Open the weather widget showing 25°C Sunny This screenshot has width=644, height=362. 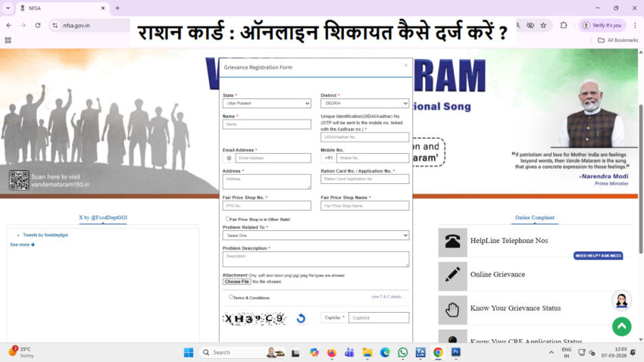[20, 352]
